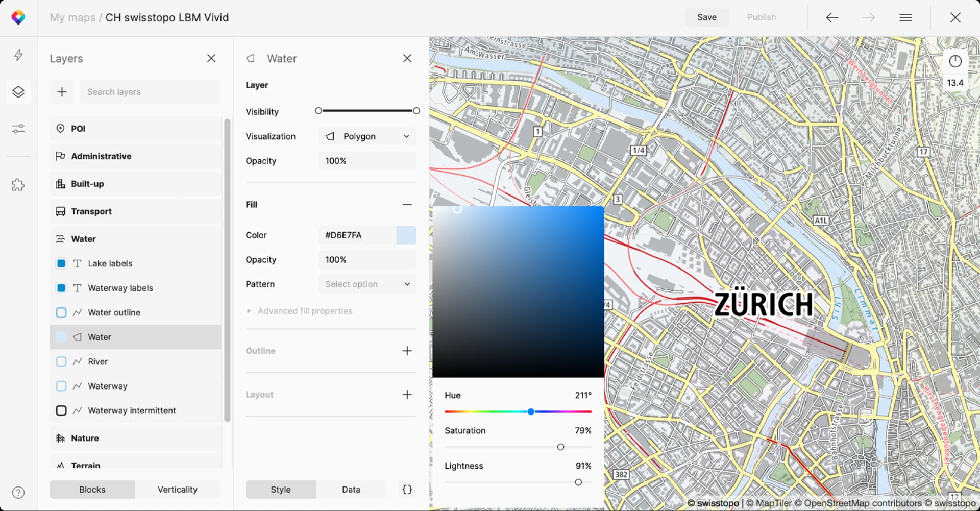Screen dimensions: 980x511
Task: Open the extensions puzzle icon
Action: [18, 185]
